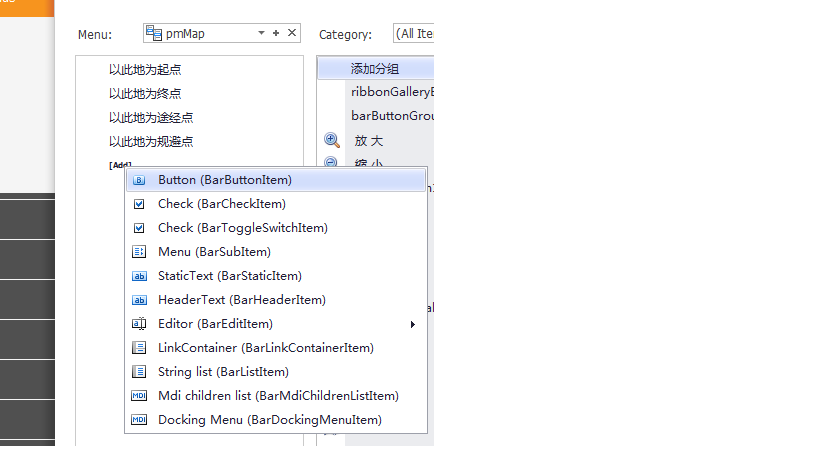The width and height of the screenshot is (825, 453).
Task: Select Docking Menu (BarDockingMenuItem) entry
Action: click(x=276, y=420)
